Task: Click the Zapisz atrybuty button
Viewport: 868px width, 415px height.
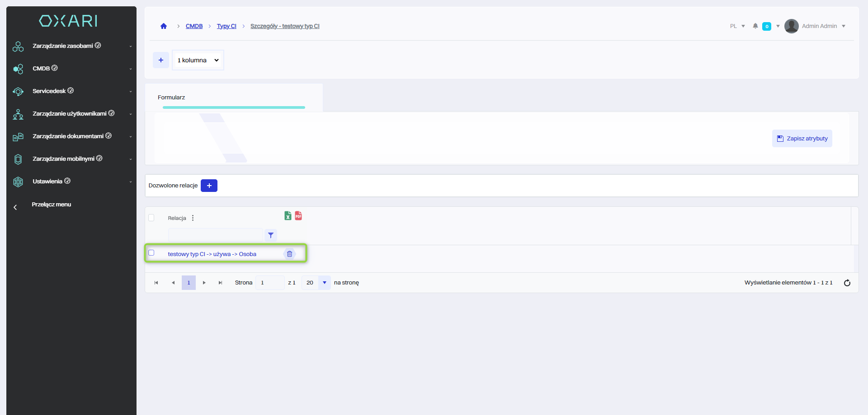Action: (802, 139)
